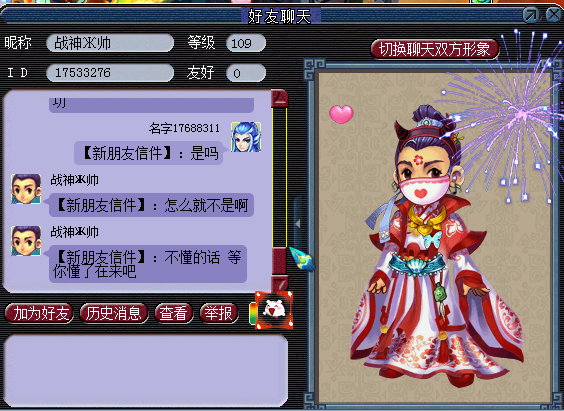564x411 pixels.
Task: Click the costumed character portrait
Action: coord(435,245)
